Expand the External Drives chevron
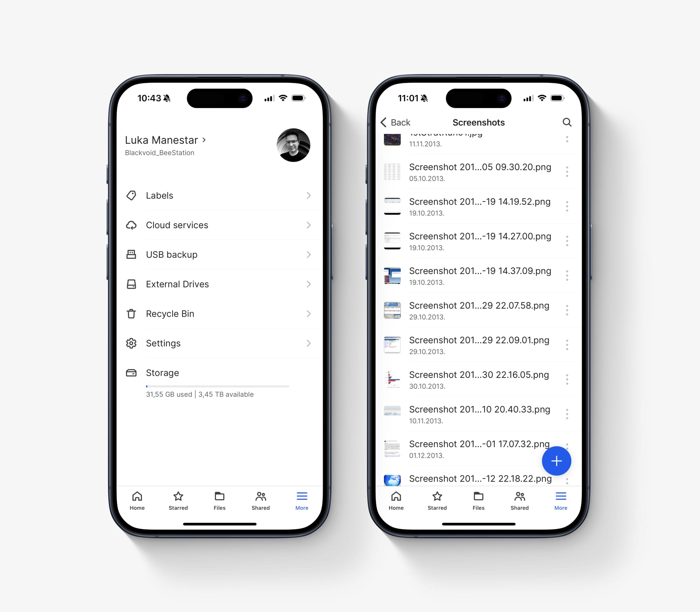 click(x=309, y=284)
